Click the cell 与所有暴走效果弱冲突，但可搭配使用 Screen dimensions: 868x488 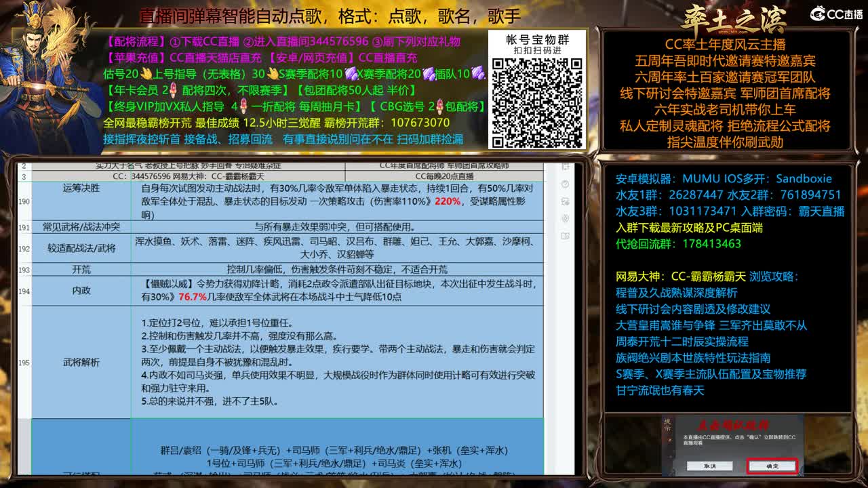pos(337,228)
